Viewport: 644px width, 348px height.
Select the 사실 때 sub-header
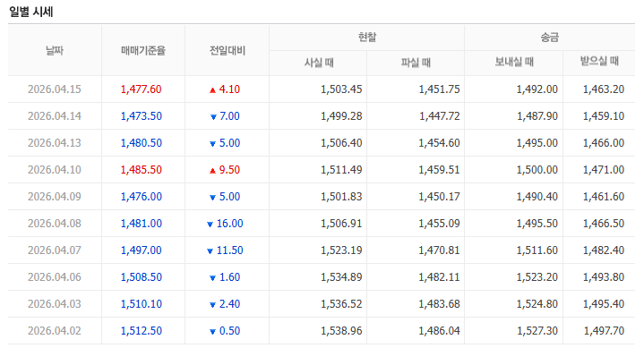click(318, 63)
